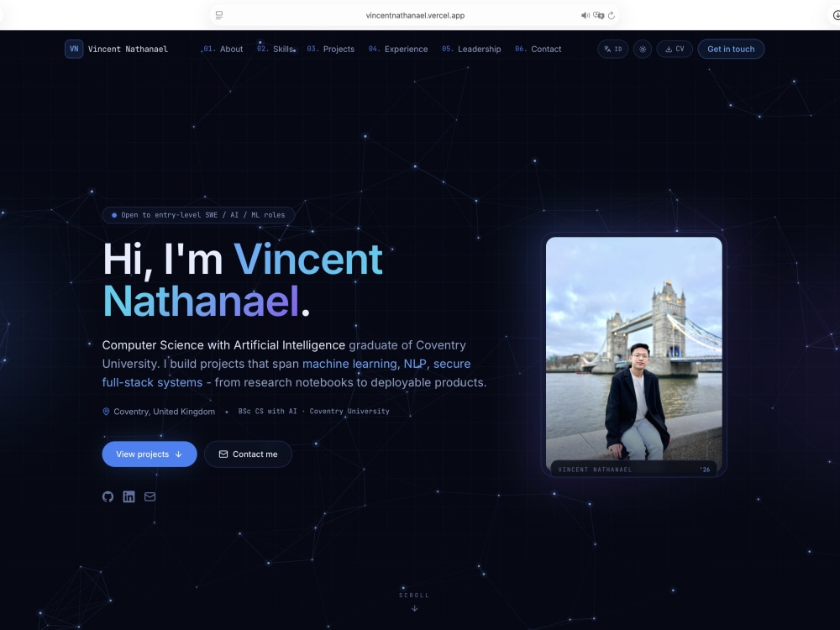The width and height of the screenshot is (840, 630).
Task: Toggle the light/dark theme sun button
Action: (643, 49)
